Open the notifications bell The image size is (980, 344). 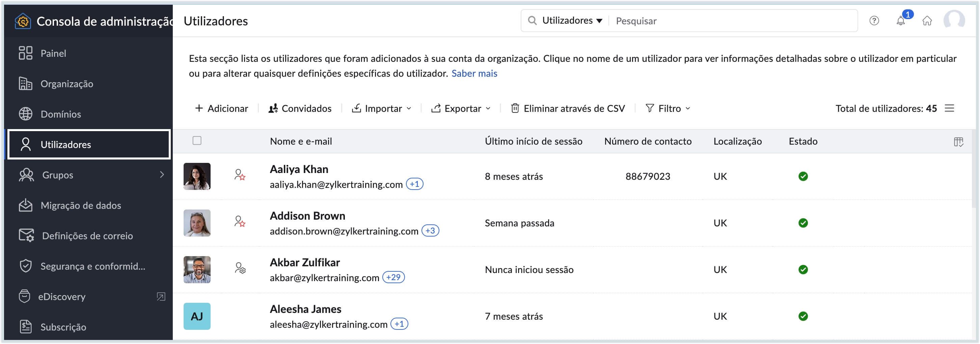coord(900,21)
